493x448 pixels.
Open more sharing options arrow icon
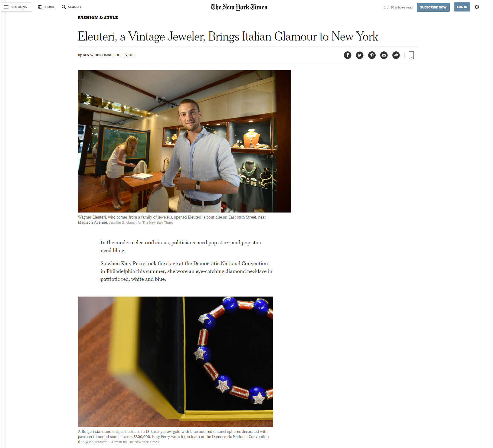(x=396, y=55)
